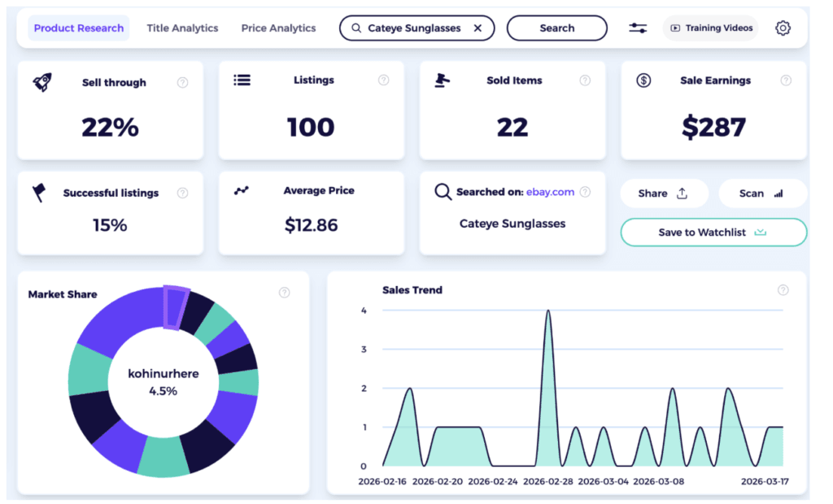833x504 pixels.
Task: Clear the search query with the X icon
Action: pos(478,27)
